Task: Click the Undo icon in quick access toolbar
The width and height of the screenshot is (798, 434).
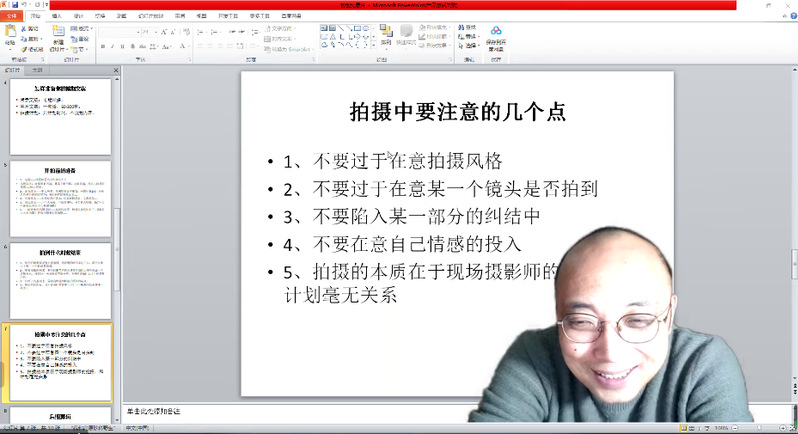Action: (26, 5)
